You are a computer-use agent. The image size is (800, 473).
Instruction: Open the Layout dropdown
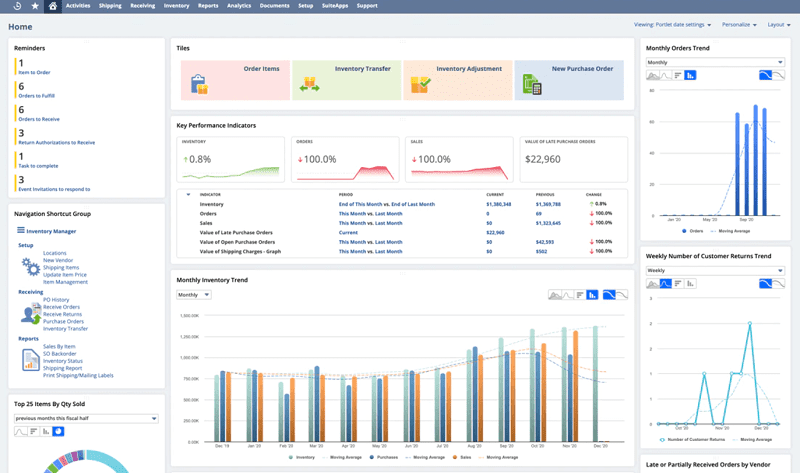[x=779, y=24]
